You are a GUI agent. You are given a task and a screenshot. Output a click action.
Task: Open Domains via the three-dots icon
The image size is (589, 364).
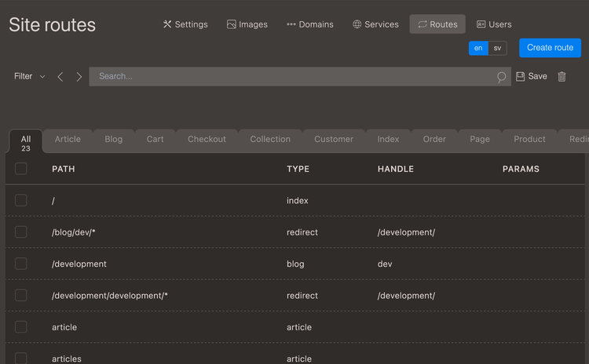coord(291,24)
